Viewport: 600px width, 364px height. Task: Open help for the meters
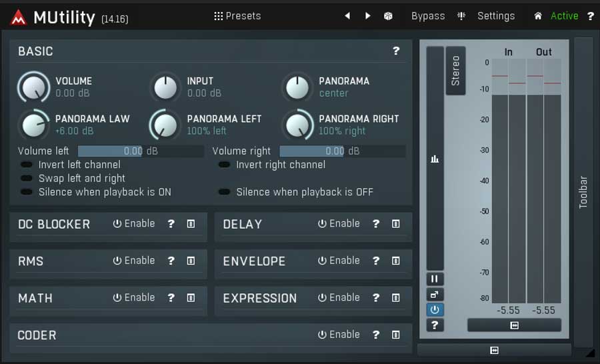tap(435, 325)
